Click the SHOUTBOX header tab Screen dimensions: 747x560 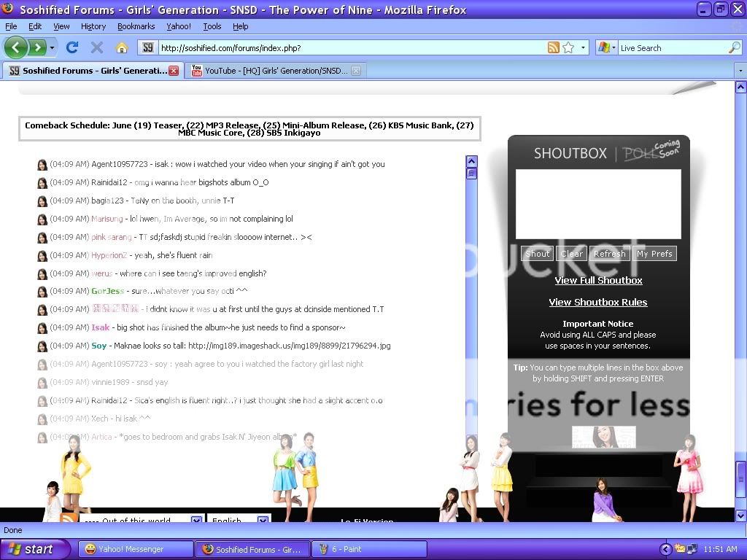570,153
